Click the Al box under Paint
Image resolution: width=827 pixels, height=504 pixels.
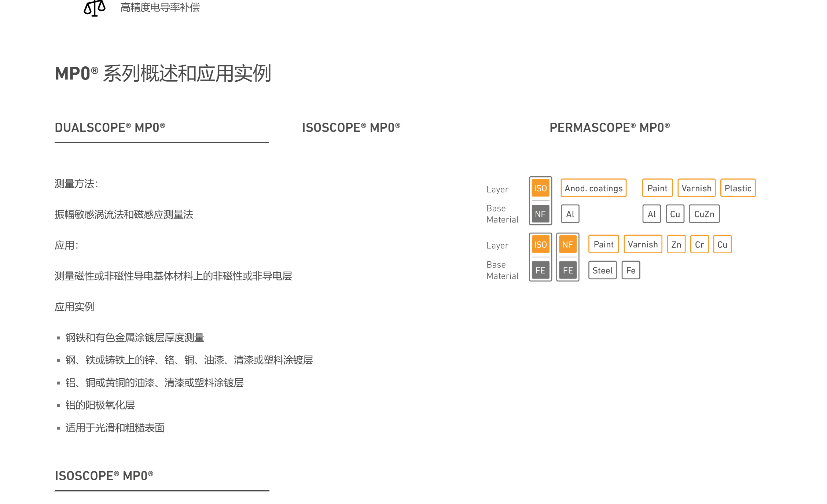[x=652, y=214]
